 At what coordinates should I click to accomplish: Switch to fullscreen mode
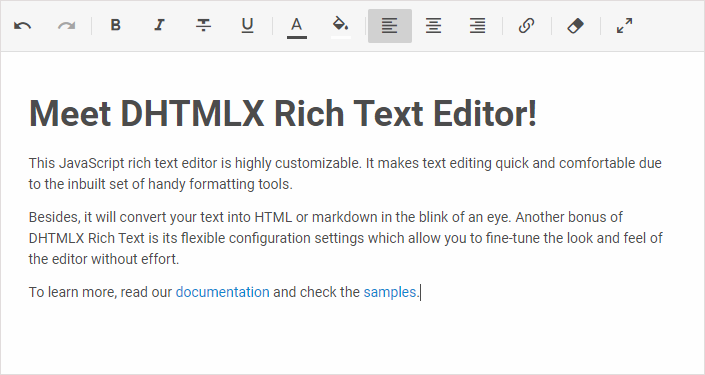[625, 26]
